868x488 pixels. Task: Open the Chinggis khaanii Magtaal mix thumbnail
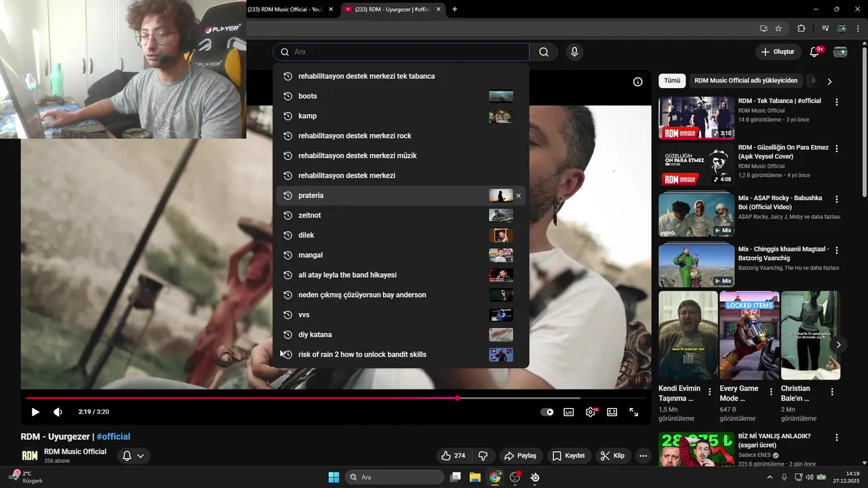[696, 266]
